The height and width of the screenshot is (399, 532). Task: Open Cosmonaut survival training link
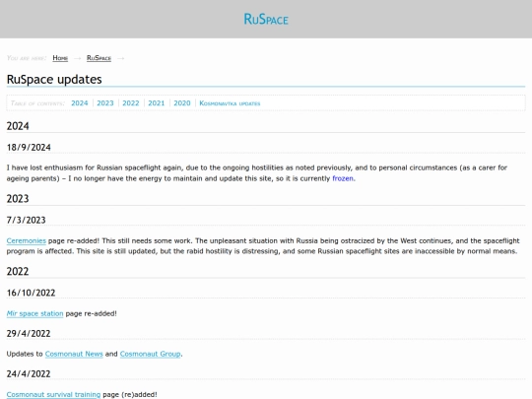click(x=53, y=395)
